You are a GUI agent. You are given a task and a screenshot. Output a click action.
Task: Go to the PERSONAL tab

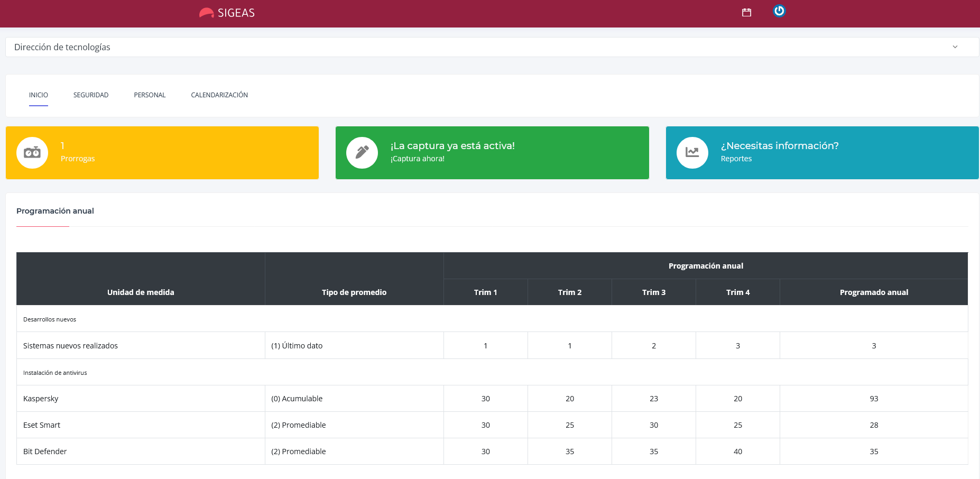click(150, 95)
